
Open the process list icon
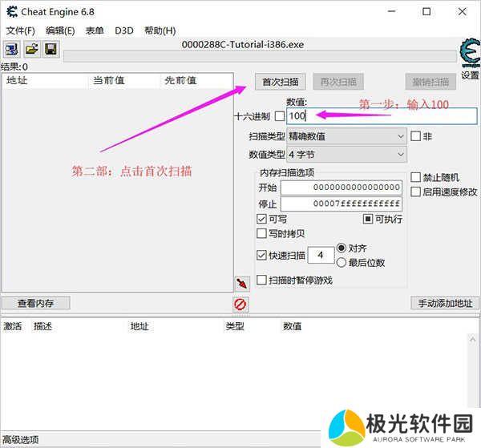(12, 49)
